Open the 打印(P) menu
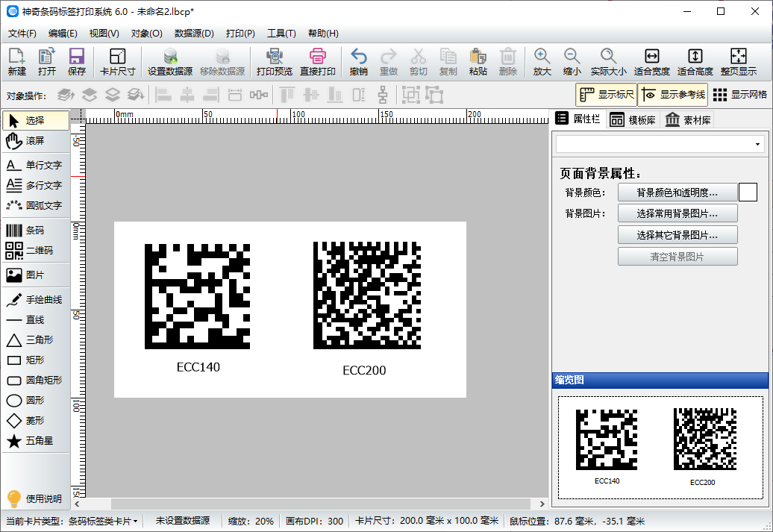This screenshot has height=532, width=773. pos(240,34)
